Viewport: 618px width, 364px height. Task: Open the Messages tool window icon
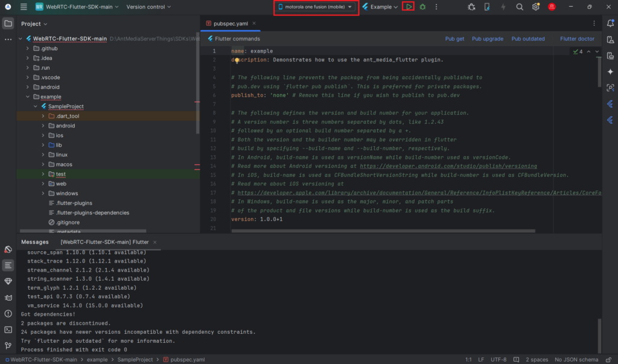(x=8, y=266)
